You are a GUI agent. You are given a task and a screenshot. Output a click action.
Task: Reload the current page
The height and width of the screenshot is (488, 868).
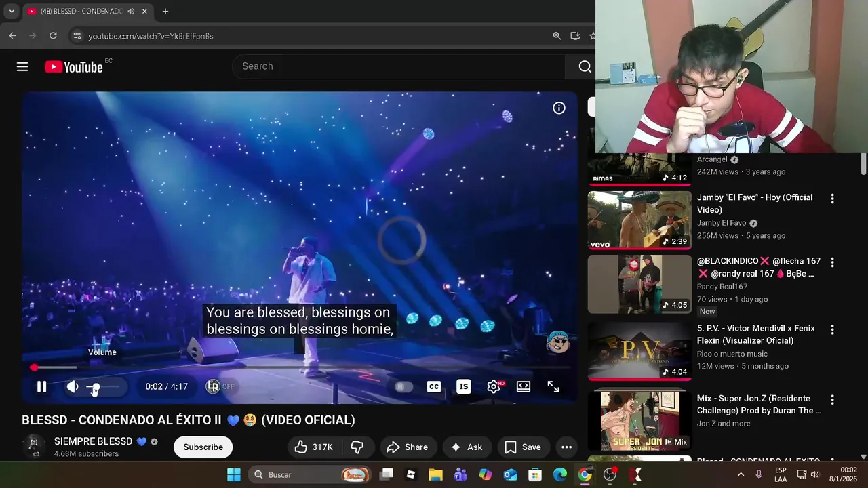point(53,36)
